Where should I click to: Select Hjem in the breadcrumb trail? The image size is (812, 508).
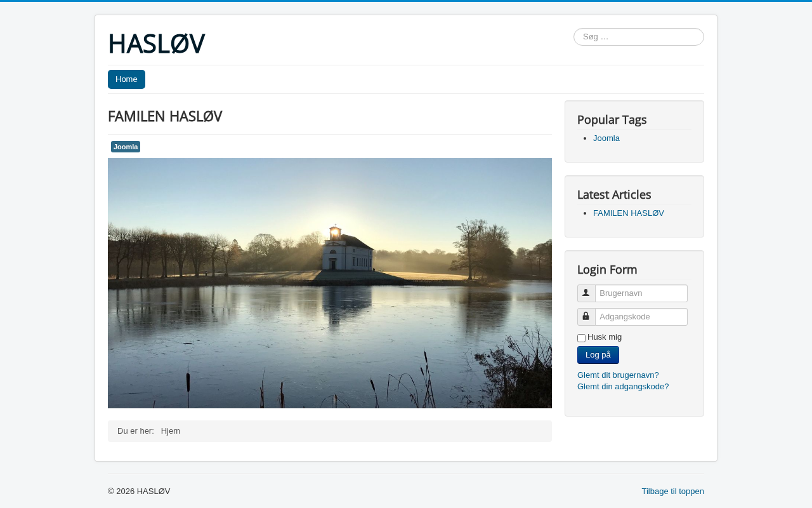[171, 431]
